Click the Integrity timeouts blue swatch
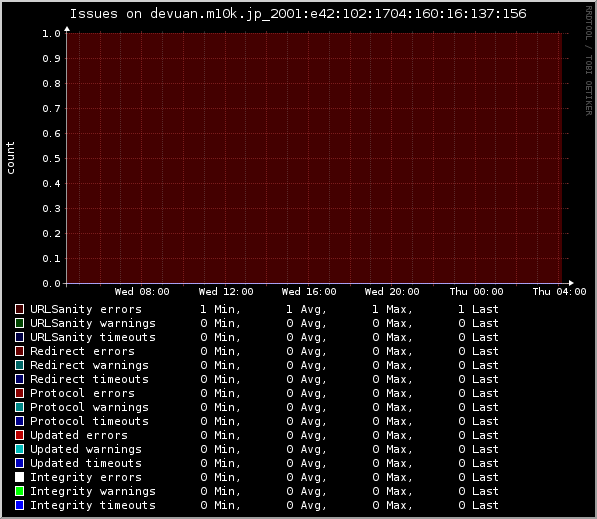This screenshot has height=519, width=597. click(19, 505)
